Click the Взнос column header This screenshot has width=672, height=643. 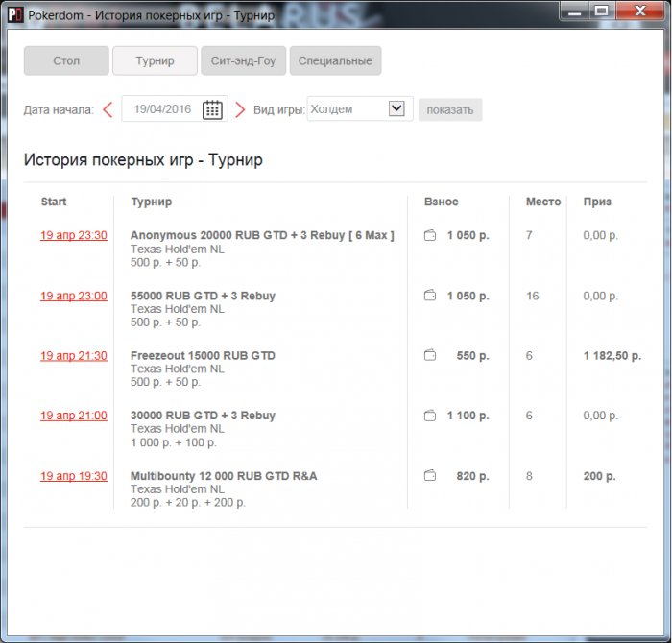441,202
